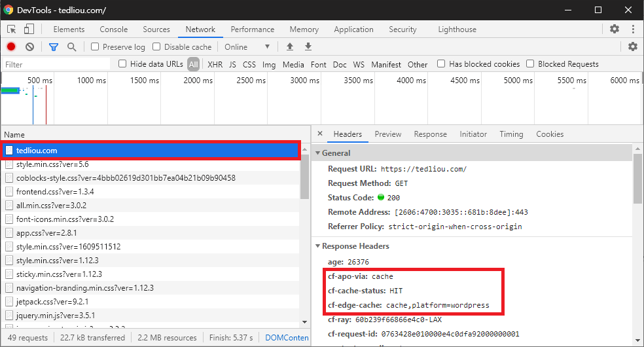This screenshot has width=644, height=347.
Task: Open the Timing tab
Action: point(511,134)
